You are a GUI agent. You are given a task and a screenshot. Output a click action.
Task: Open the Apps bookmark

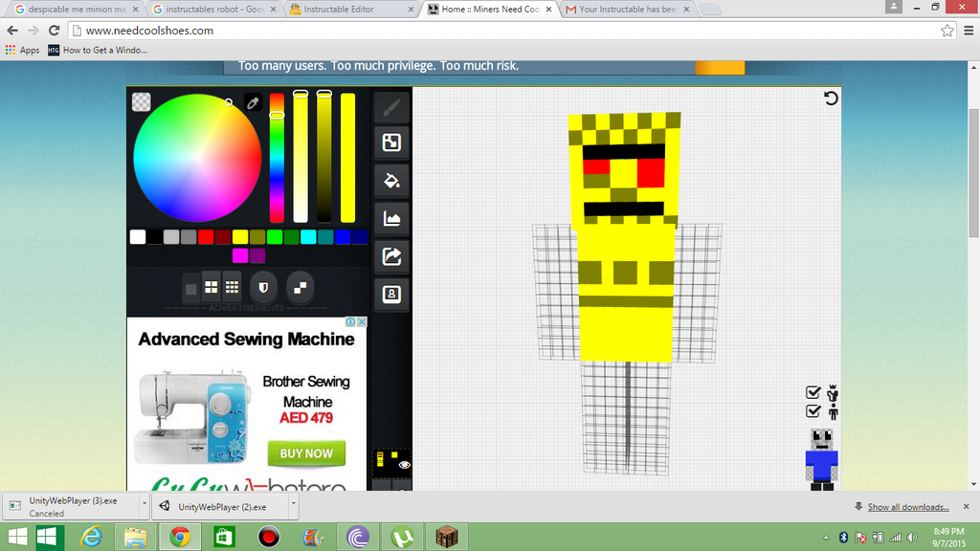[23, 50]
